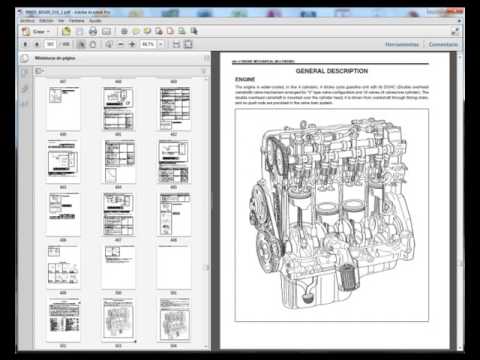Open the Archivo menu
This screenshot has width=480, height=360.
(27, 21)
